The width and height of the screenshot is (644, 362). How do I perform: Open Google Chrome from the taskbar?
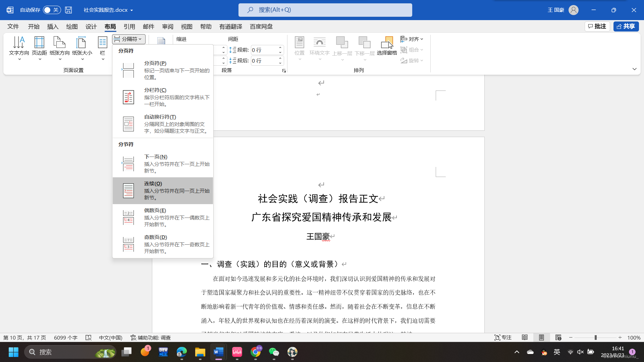tap(256, 352)
